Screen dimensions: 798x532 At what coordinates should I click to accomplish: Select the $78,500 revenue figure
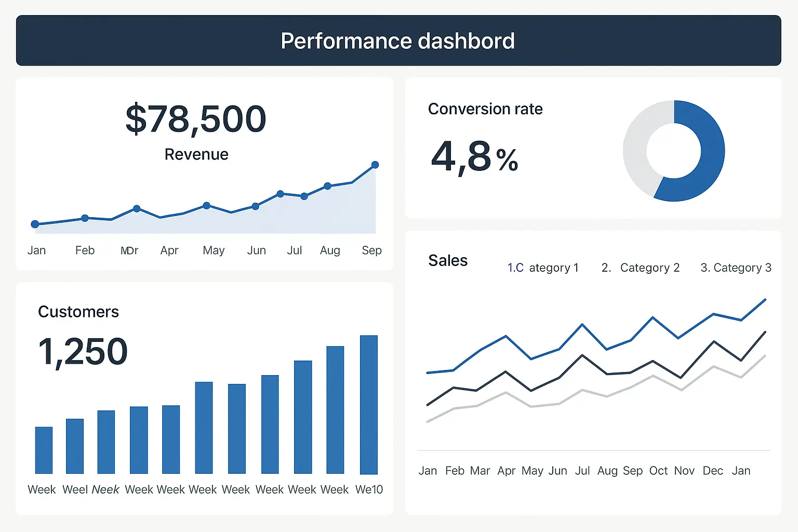[x=196, y=119]
